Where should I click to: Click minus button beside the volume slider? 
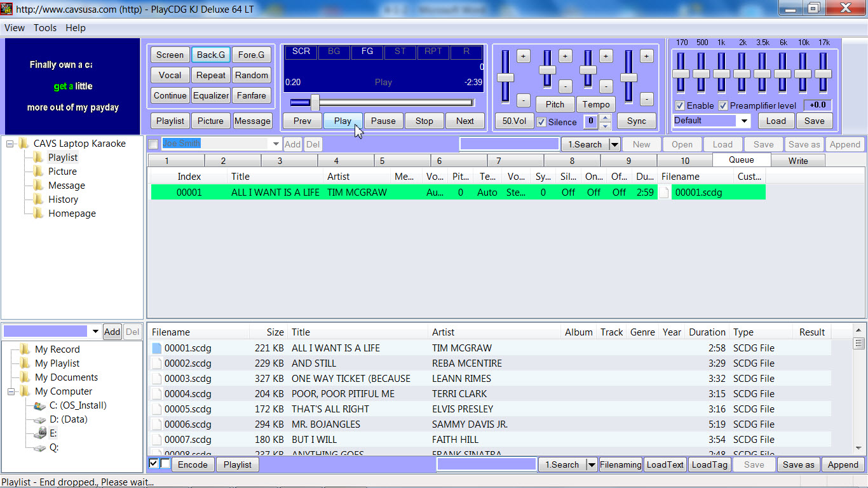(523, 100)
